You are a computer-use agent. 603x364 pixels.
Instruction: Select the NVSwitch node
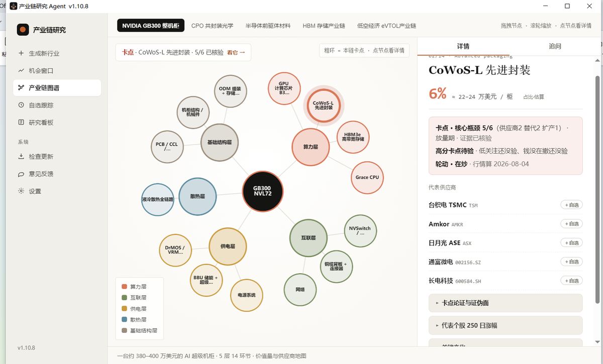click(x=360, y=231)
